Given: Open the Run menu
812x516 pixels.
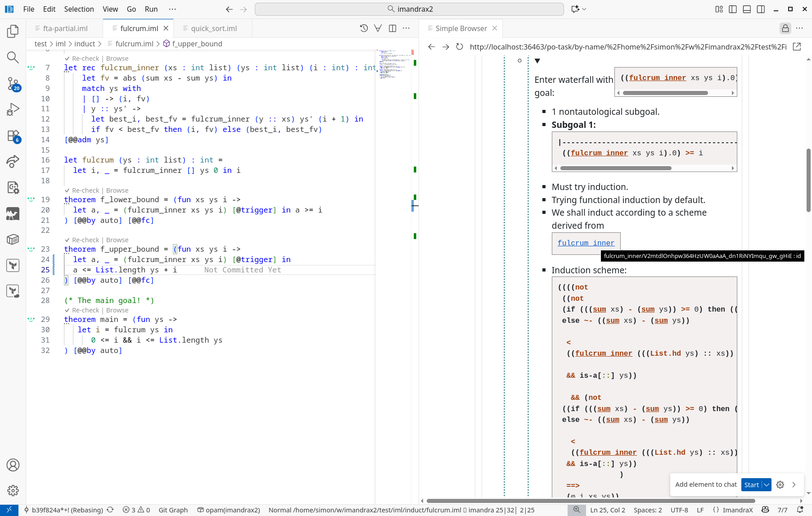Looking at the screenshot, I should click(151, 9).
